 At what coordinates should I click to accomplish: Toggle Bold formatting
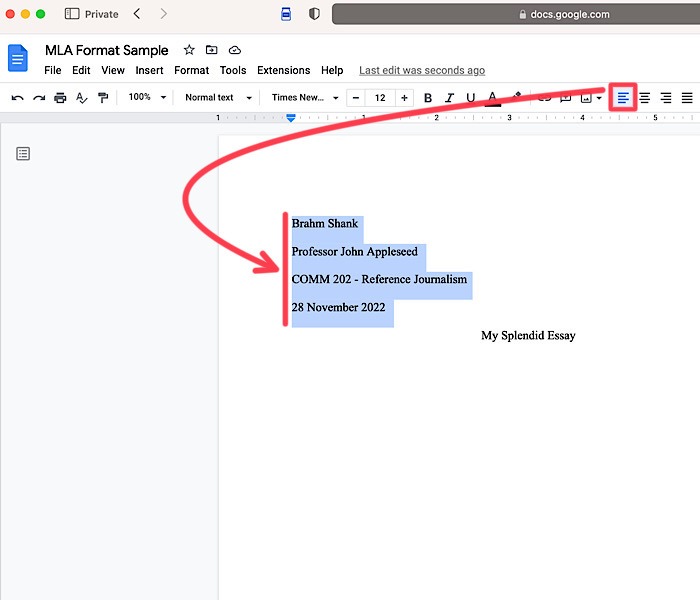pyautogui.click(x=428, y=98)
